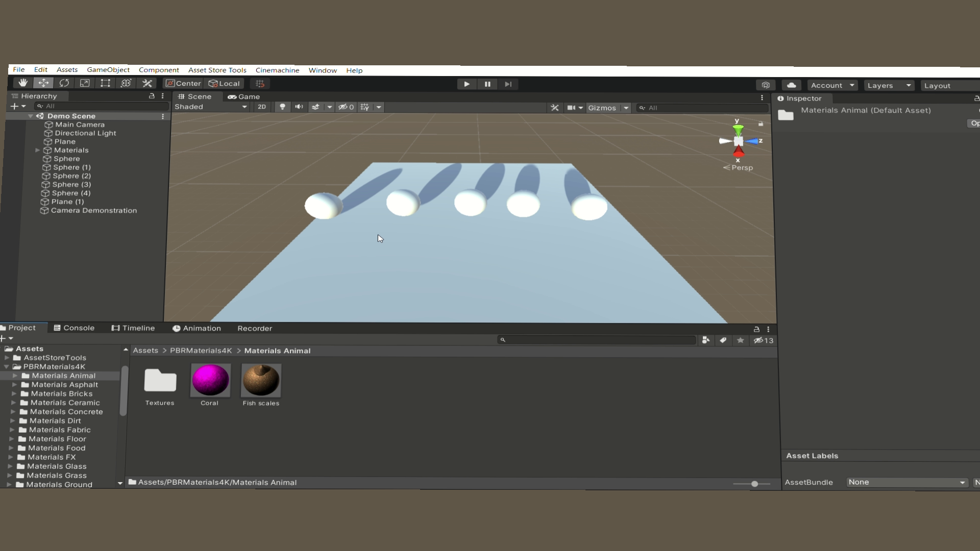Lock the Hierarchy panel
The height and width of the screenshot is (551, 980).
tap(151, 96)
